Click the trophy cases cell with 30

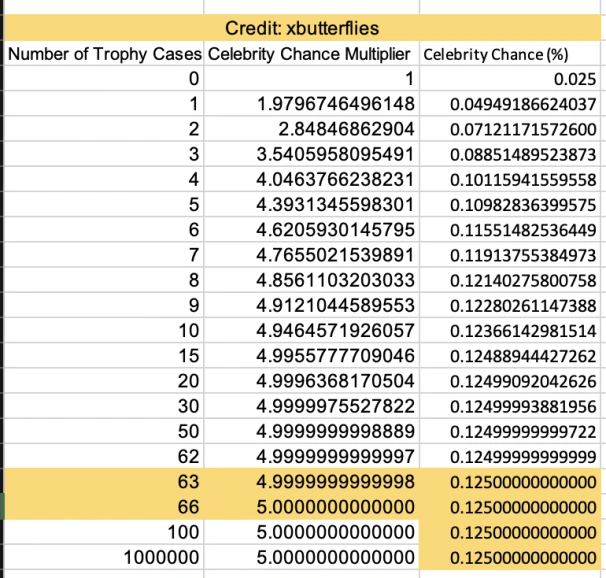pyautogui.click(x=104, y=406)
